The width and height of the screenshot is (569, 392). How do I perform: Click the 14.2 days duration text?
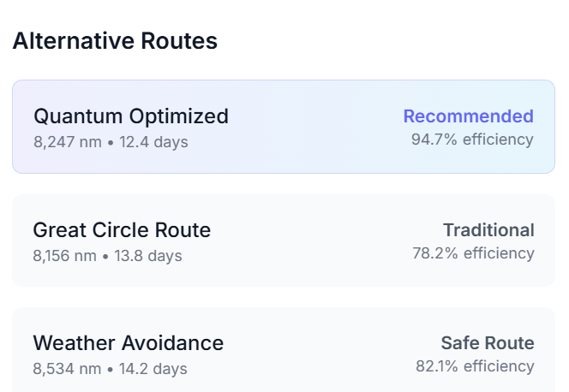pyautogui.click(x=153, y=369)
